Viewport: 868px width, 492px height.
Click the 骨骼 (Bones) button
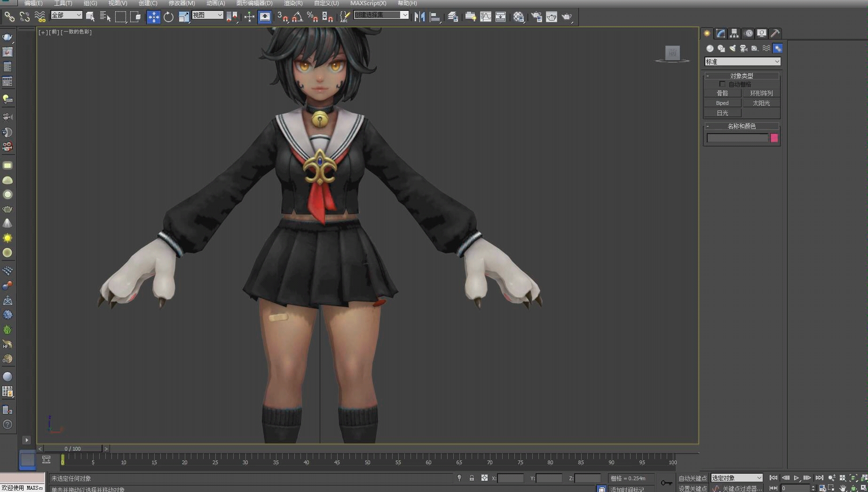[722, 93]
